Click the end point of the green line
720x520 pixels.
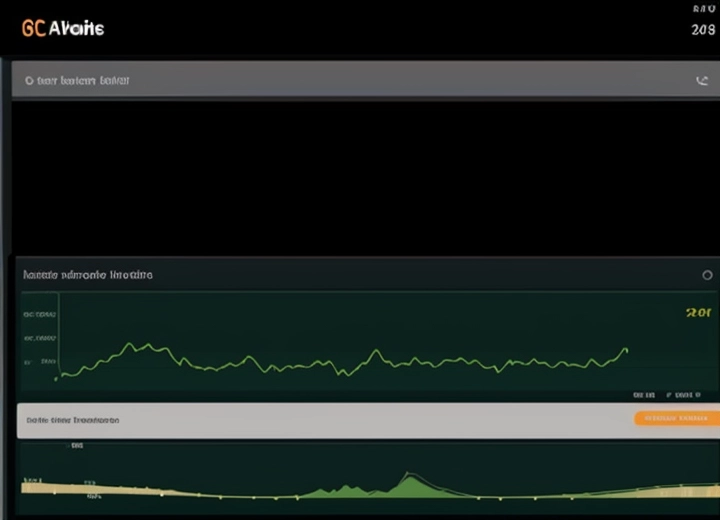(626, 350)
